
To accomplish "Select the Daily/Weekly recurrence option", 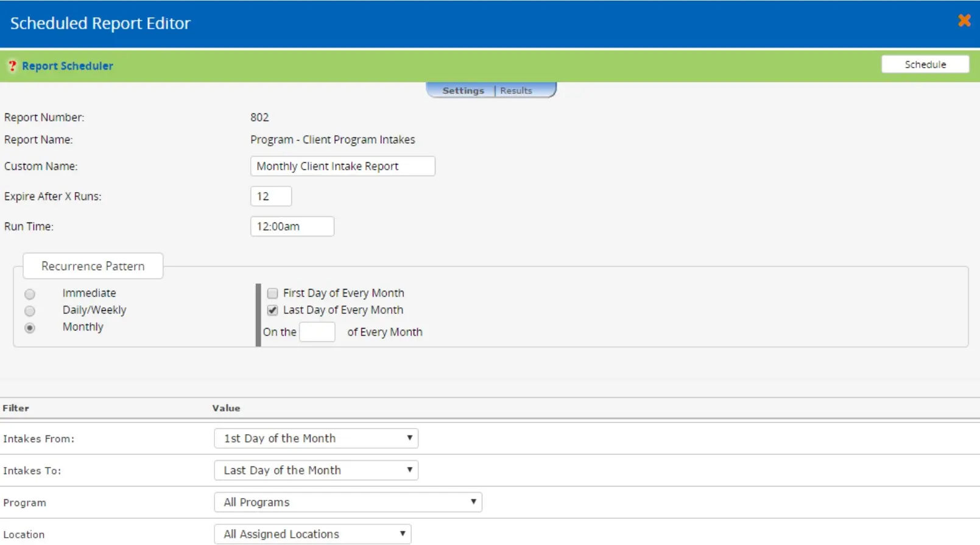I will (30, 311).
